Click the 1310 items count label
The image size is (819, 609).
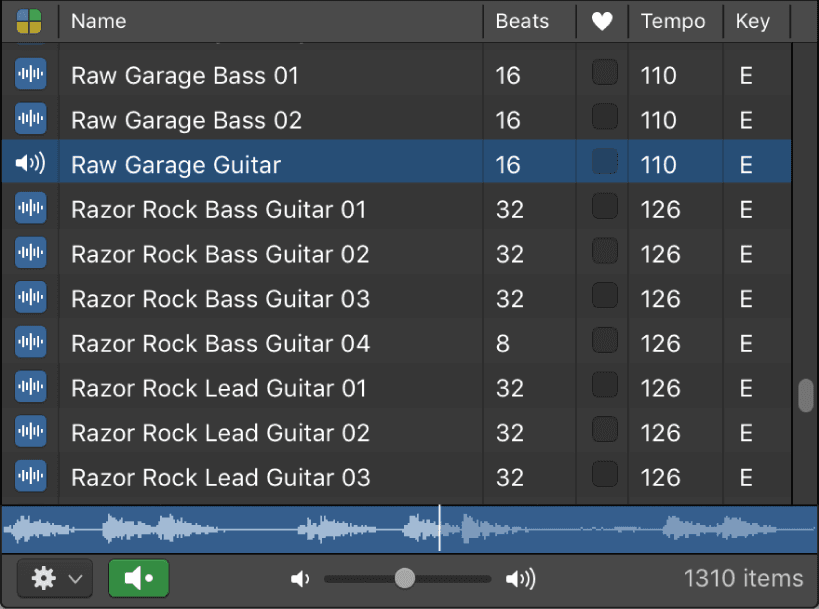pyautogui.click(x=743, y=579)
